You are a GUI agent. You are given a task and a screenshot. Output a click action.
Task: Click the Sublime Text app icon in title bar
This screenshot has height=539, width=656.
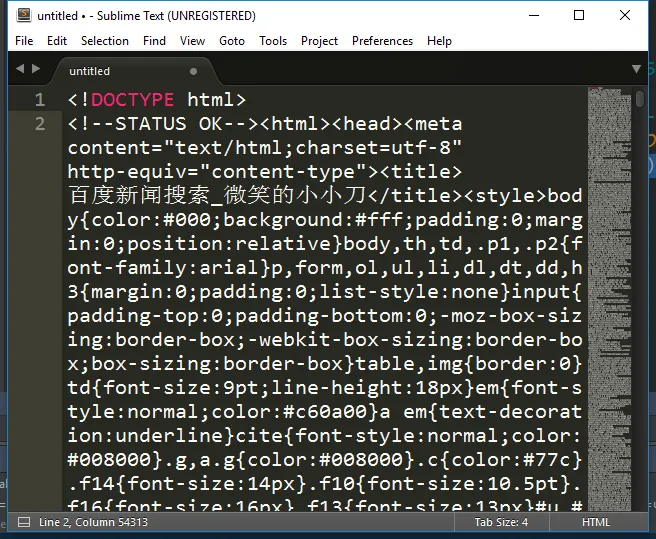(x=24, y=15)
